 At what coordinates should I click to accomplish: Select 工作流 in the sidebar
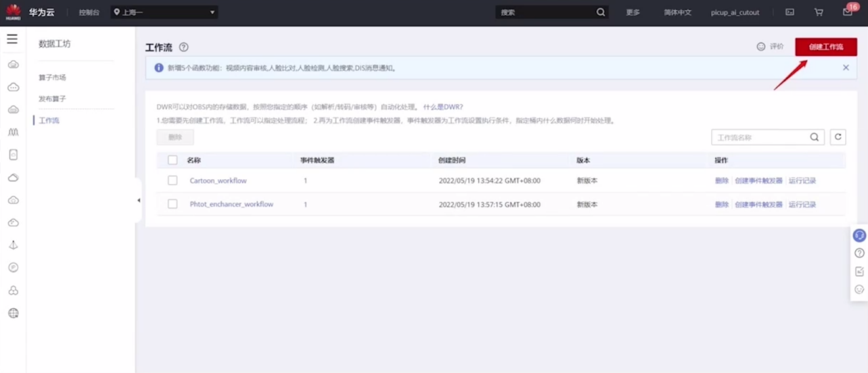(x=49, y=120)
